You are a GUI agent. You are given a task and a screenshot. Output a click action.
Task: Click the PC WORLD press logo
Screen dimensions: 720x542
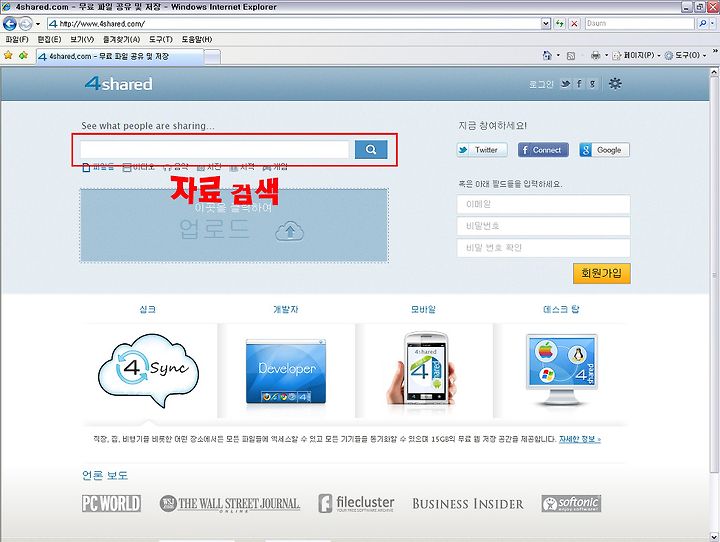pyautogui.click(x=112, y=503)
